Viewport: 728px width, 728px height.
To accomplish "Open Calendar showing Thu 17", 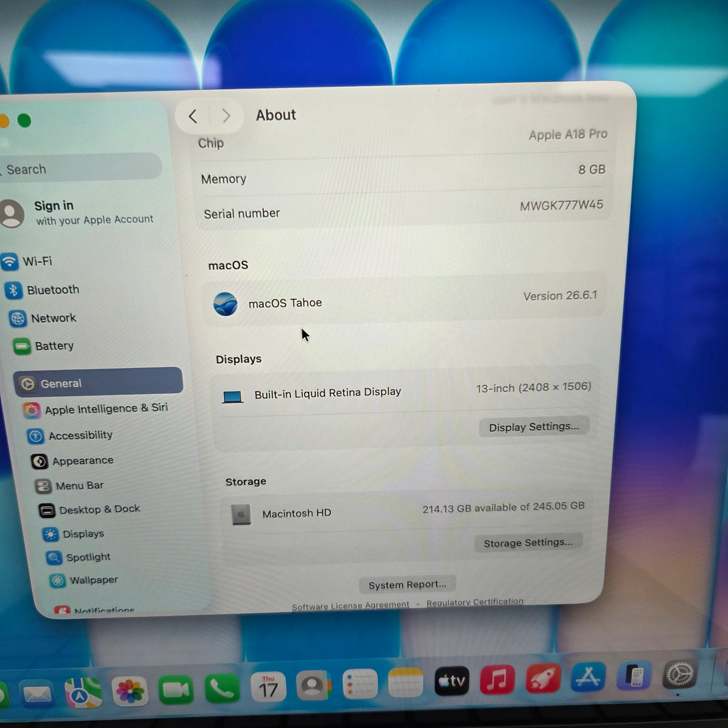I will pos(268,687).
